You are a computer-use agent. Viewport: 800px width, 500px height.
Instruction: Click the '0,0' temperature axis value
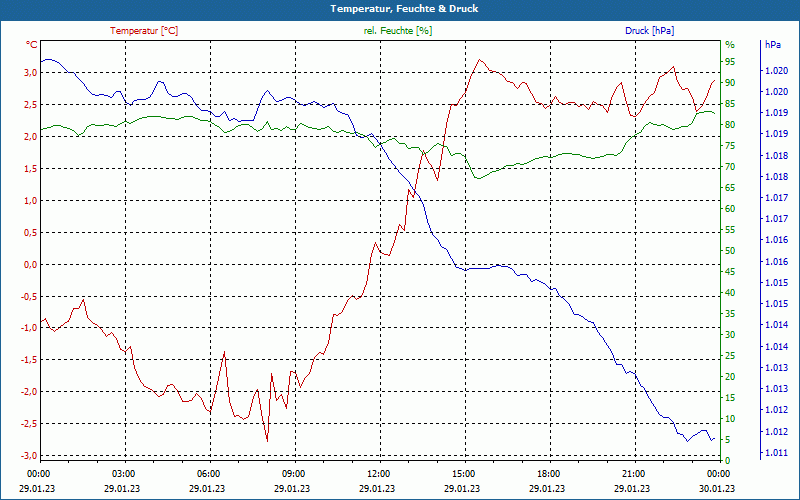tap(31, 264)
